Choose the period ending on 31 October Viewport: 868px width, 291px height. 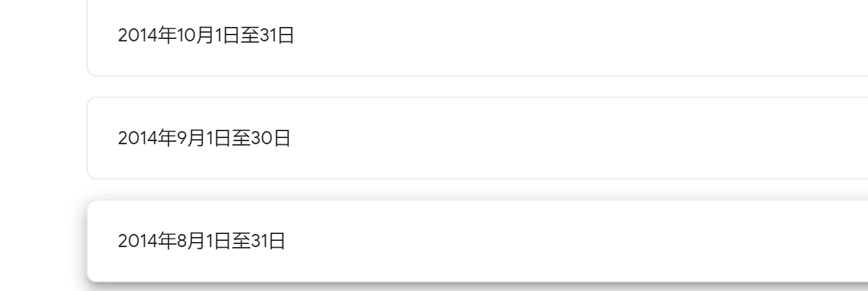[206, 36]
